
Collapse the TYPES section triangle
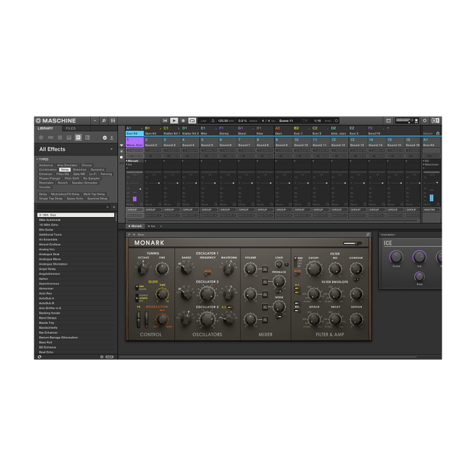click(37, 159)
